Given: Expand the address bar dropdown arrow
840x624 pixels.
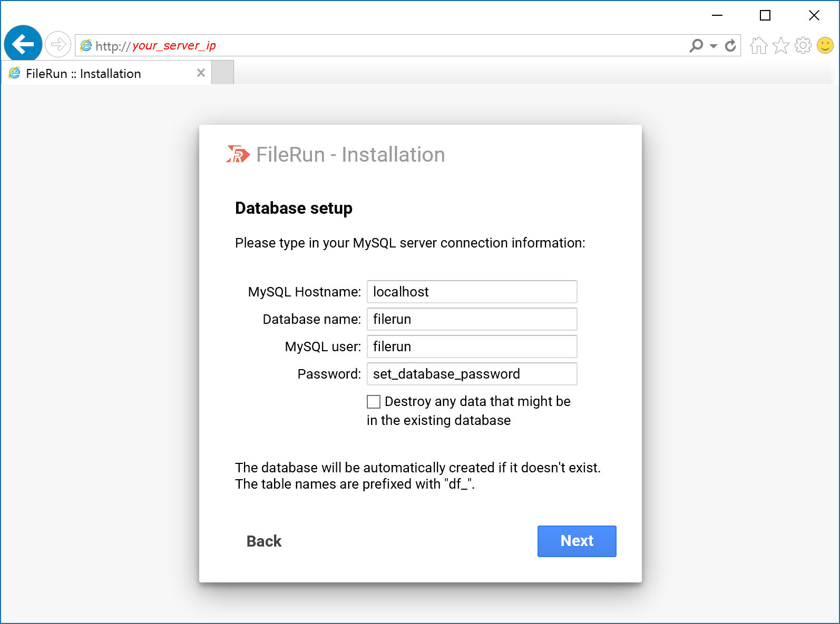Looking at the screenshot, I should 714,46.
